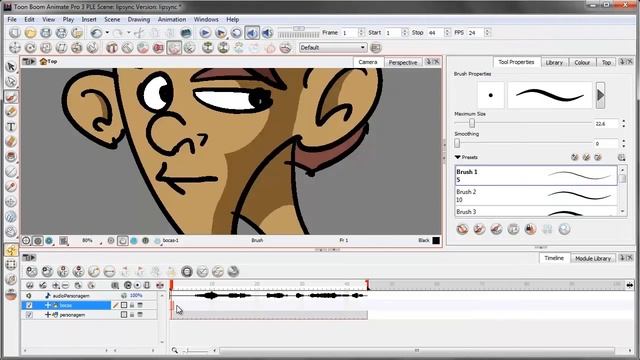
Task: Click the timeline zoom magnifier icon
Action: [x=175, y=350]
